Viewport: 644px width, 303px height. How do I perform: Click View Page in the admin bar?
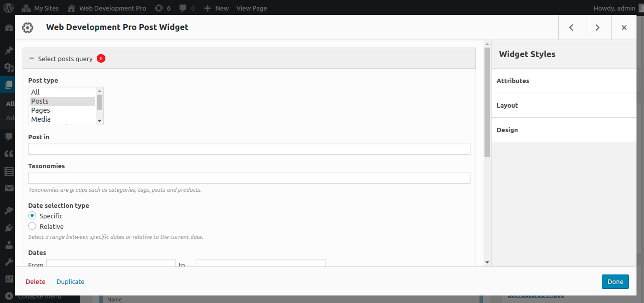click(251, 8)
